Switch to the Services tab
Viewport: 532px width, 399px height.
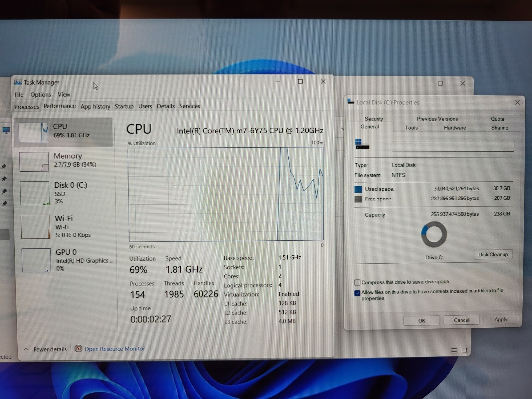(190, 106)
